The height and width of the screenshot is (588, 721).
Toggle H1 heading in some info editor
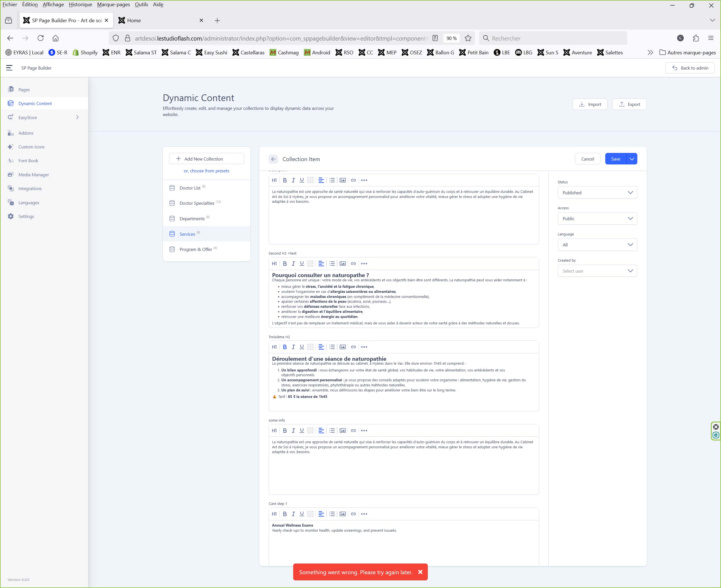click(274, 431)
